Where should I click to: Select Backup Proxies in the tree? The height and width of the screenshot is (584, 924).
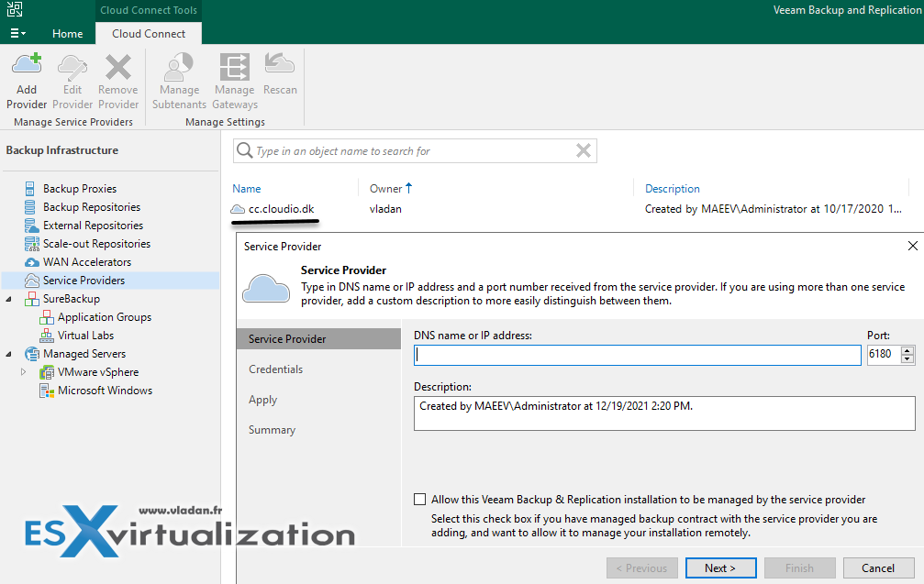pos(80,188)
